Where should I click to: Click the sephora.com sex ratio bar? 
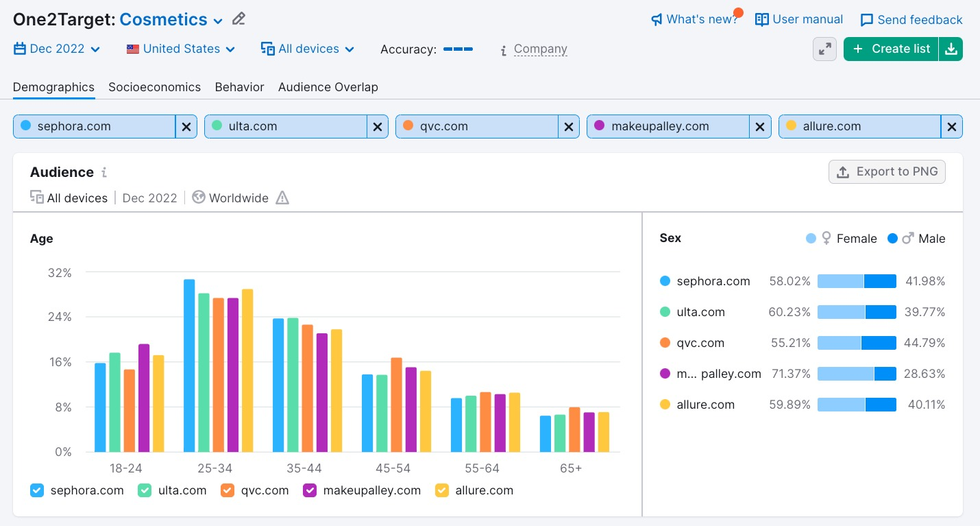[x=857, y=281]
